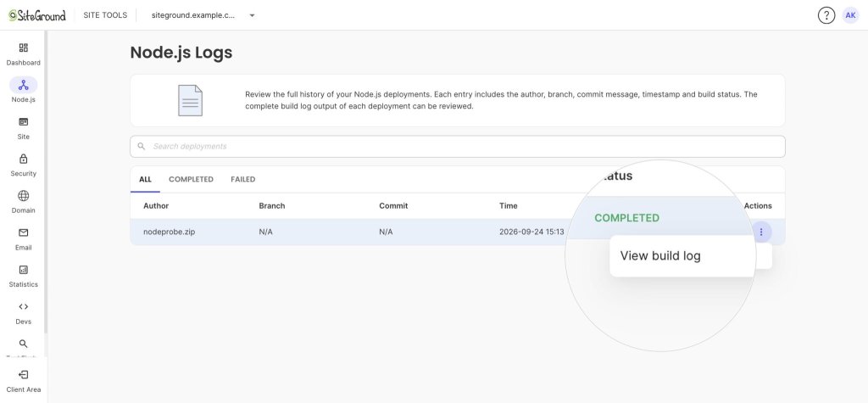The height and width of the screenshot is (403, 868).
Task: Open the Domain globe icon
Action: point(23,196)
